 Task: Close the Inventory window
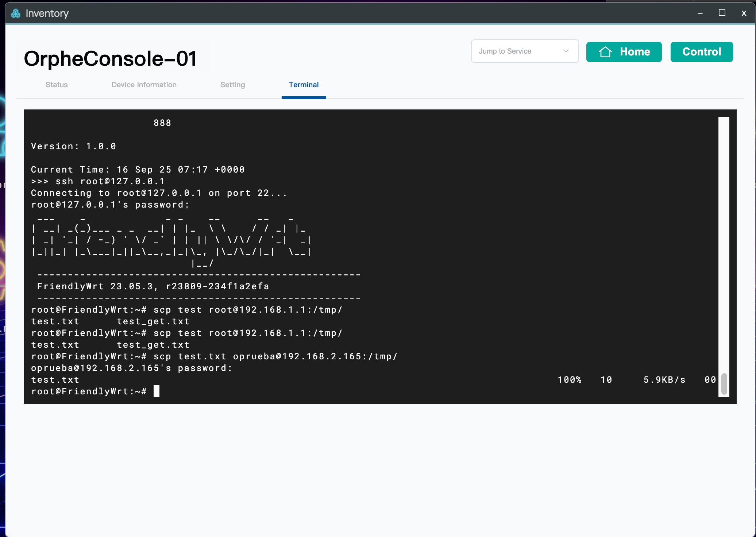pyautogui.click(x=744, y=13)
